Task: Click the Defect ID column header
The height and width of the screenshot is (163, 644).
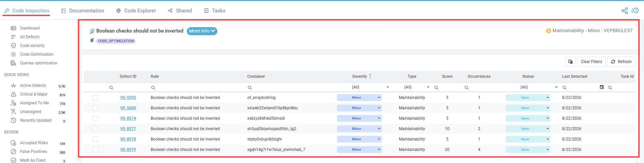Action: 128,76
